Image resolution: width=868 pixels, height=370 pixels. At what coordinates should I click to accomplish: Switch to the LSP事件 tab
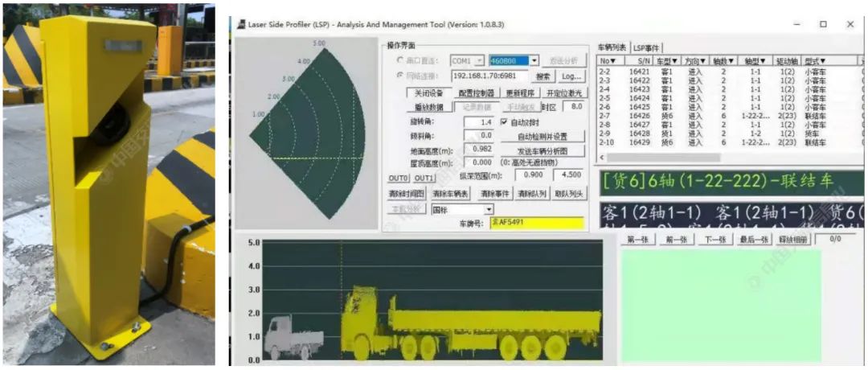point(648,47)
